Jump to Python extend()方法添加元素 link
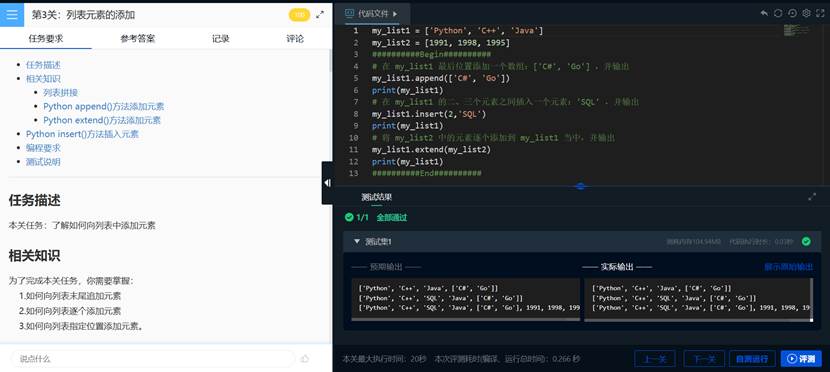The width and height of the screenshot is (830, 372). point(102,120)
